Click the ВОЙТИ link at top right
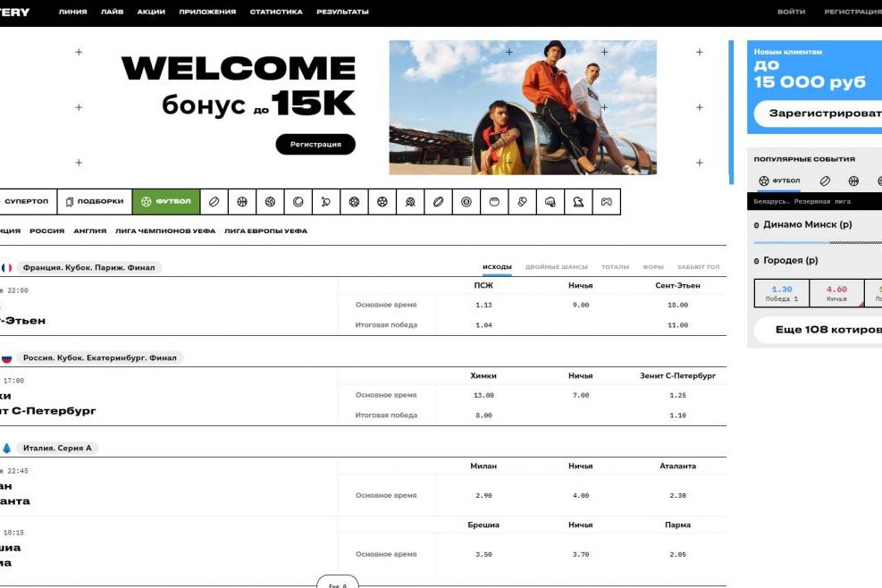 click(793, 12)
